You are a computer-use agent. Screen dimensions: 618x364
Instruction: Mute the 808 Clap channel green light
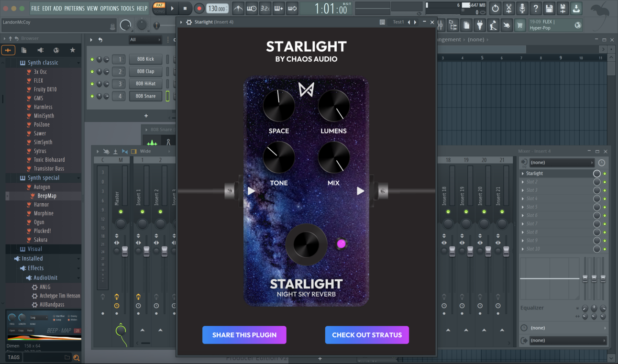92,71
